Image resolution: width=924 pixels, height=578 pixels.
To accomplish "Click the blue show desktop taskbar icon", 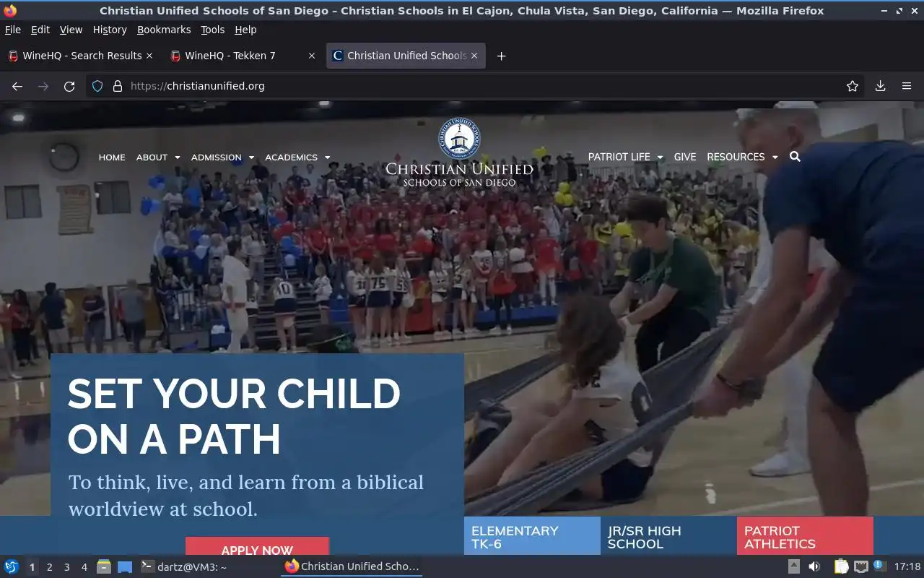I will pos(125,567).
